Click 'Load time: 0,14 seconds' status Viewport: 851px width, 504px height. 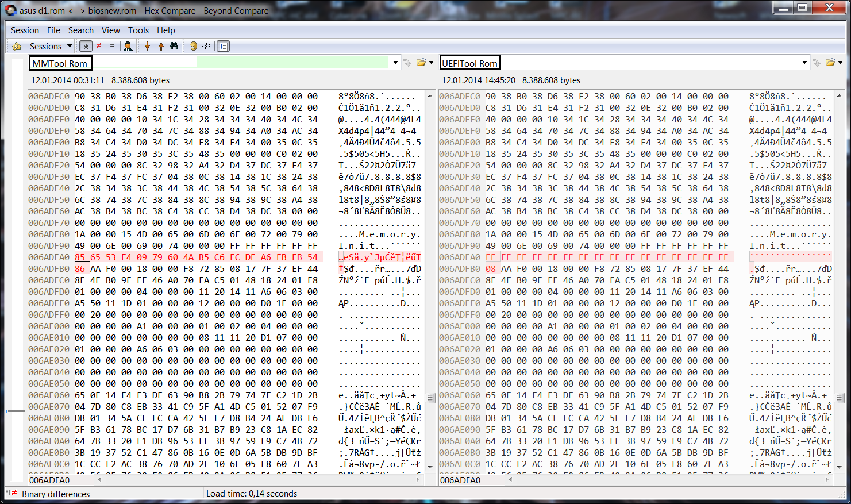252,494
